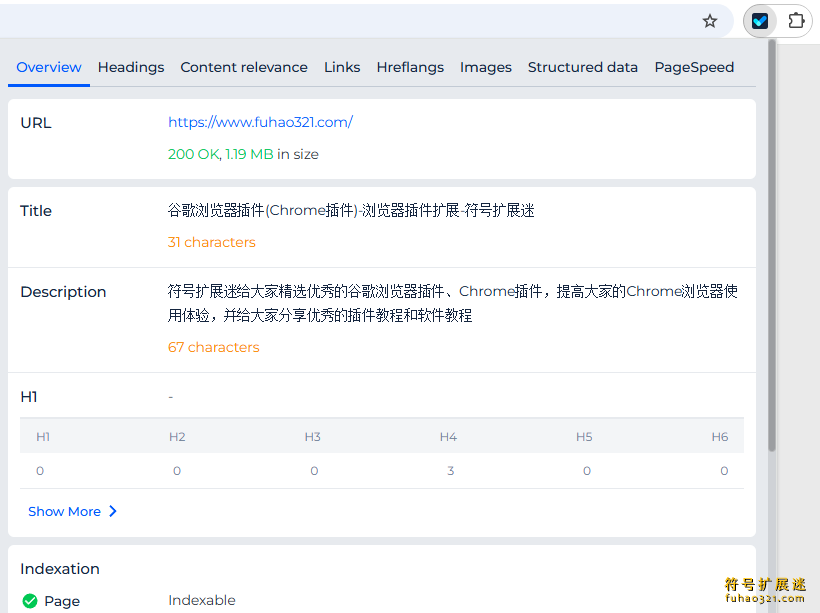Click the '31 characters' title length
Screen dimensions: 820x613
pos(211,242)
